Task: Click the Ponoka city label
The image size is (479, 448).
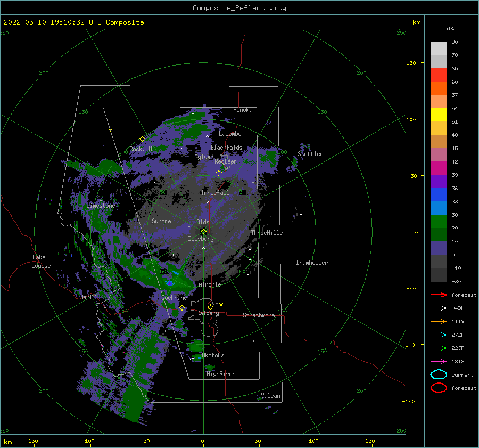Action: pos(243,110)
